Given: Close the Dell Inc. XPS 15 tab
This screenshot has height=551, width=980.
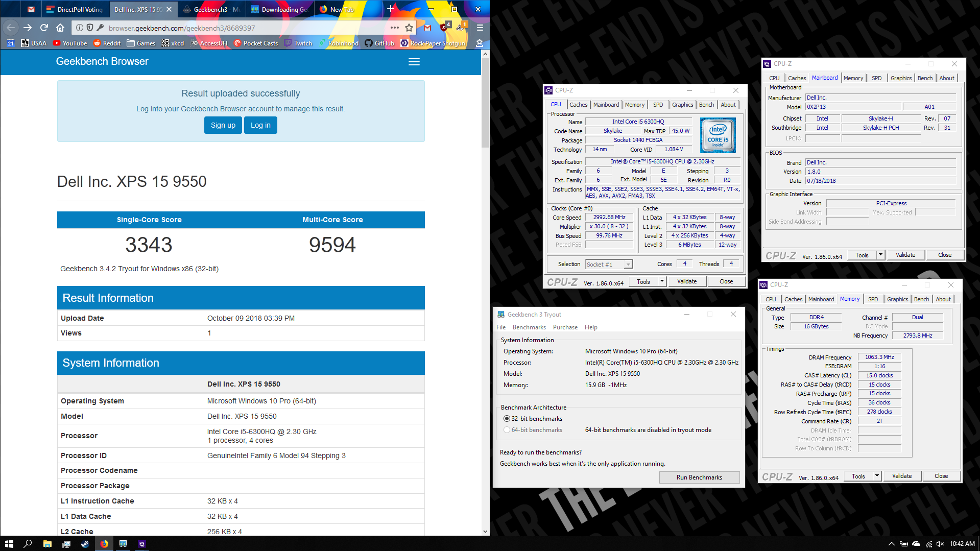Looking at the screenshot, I should tap(169, 9).
